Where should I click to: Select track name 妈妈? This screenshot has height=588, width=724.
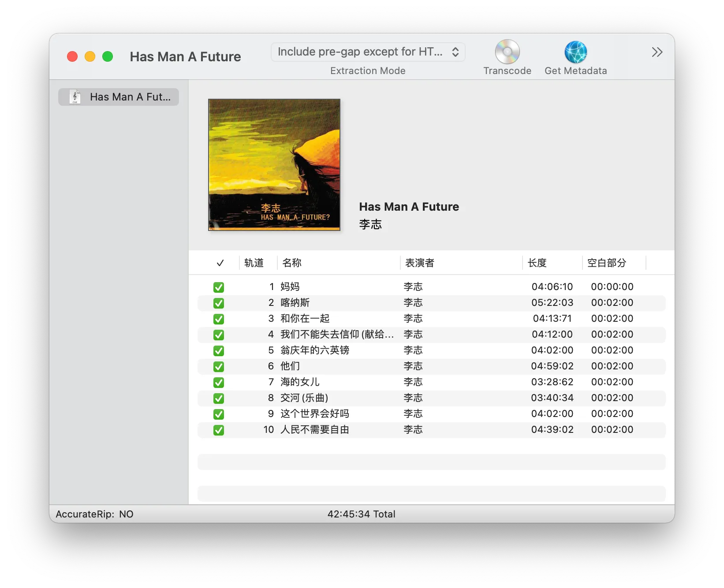click(290, 287)
